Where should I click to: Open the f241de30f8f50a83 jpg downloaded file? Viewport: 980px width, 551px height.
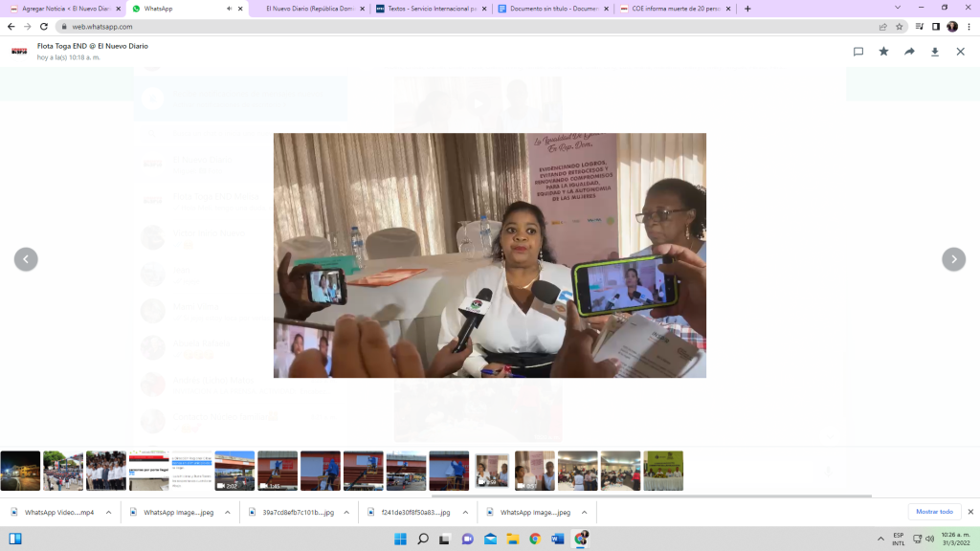coord(407,512)
